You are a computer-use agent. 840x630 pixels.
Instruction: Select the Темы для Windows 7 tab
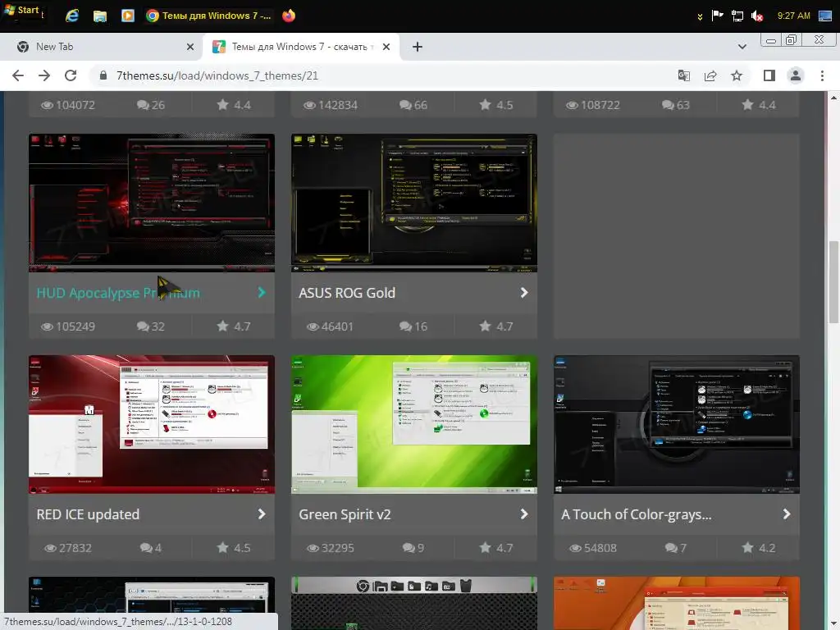click(x=300, y=47)
